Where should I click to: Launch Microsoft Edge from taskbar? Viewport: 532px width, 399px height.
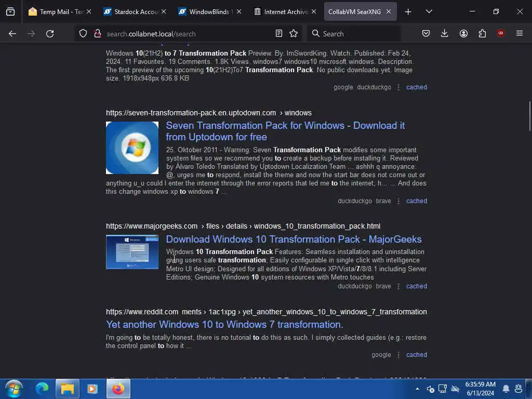[x=42, y=389]
